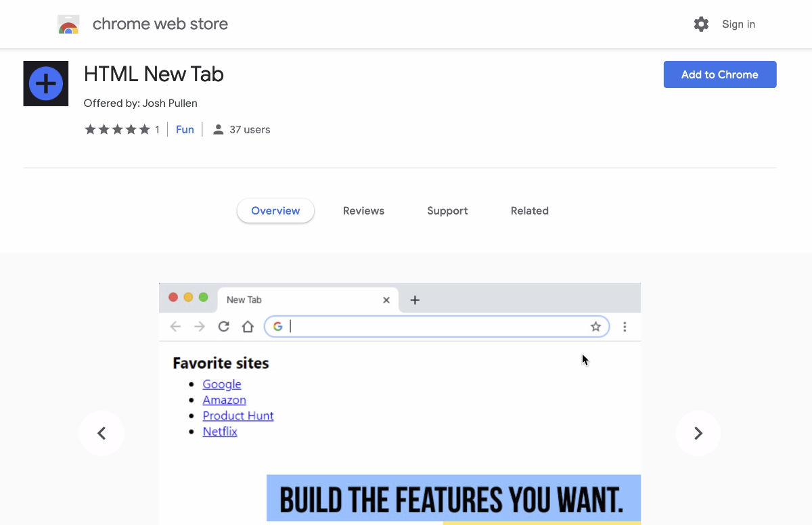The width and height of the screenshot is (812, 525).
Task: Click the chrome web store title text
Action: pyautogui.click(x=160, y=24)
